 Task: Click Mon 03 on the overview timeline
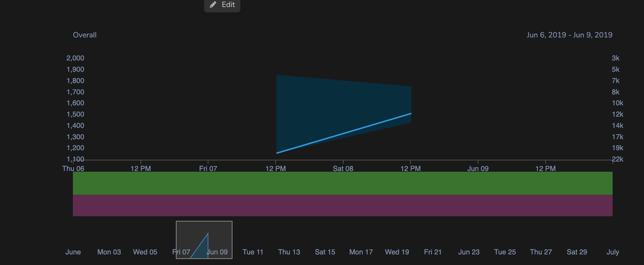109,252
